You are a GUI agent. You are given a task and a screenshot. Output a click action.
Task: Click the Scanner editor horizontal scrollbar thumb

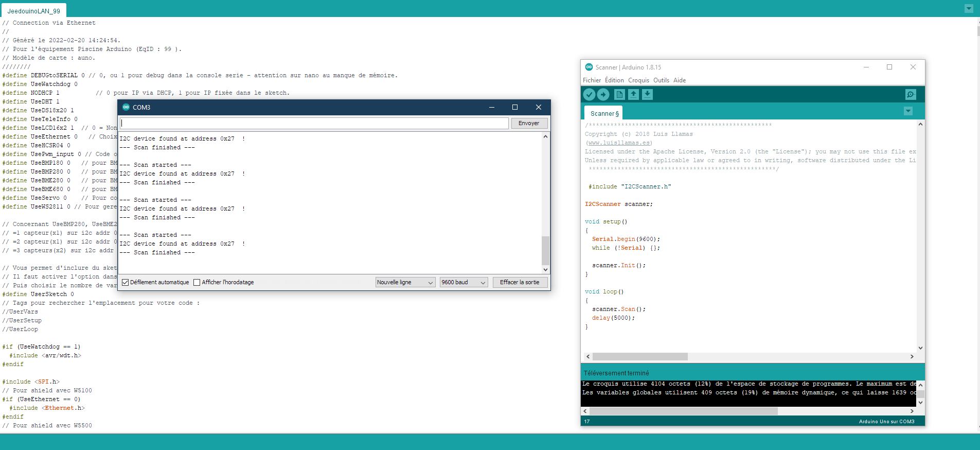[640, 356]
